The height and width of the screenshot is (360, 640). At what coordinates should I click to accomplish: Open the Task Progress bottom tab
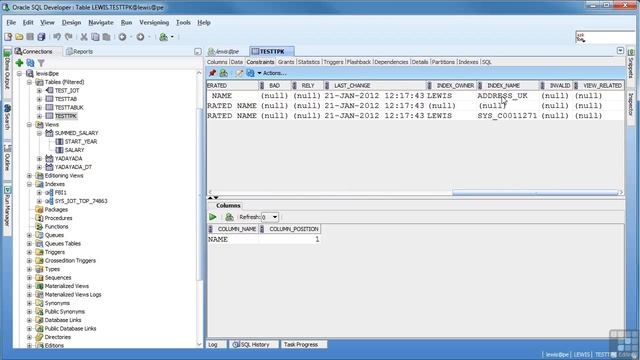point(303,344)
